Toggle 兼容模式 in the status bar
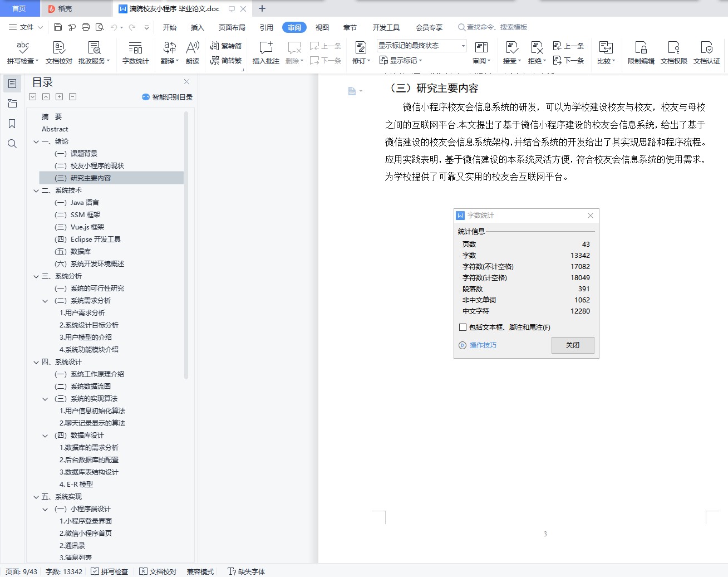 (x=199, y=571)
